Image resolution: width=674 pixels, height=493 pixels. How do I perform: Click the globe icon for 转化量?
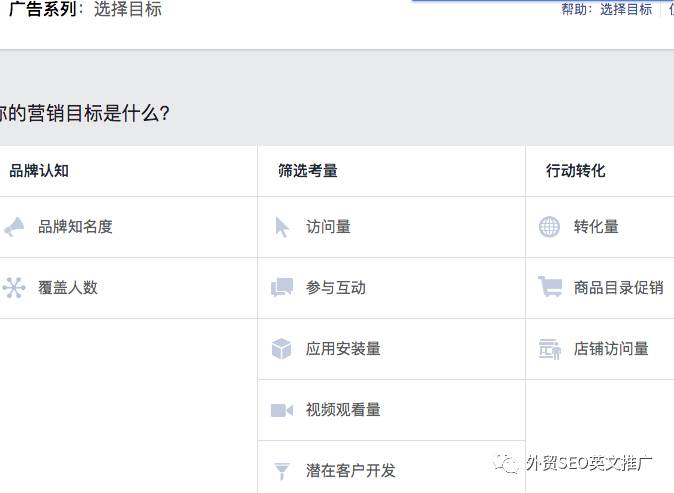(549, 227)
